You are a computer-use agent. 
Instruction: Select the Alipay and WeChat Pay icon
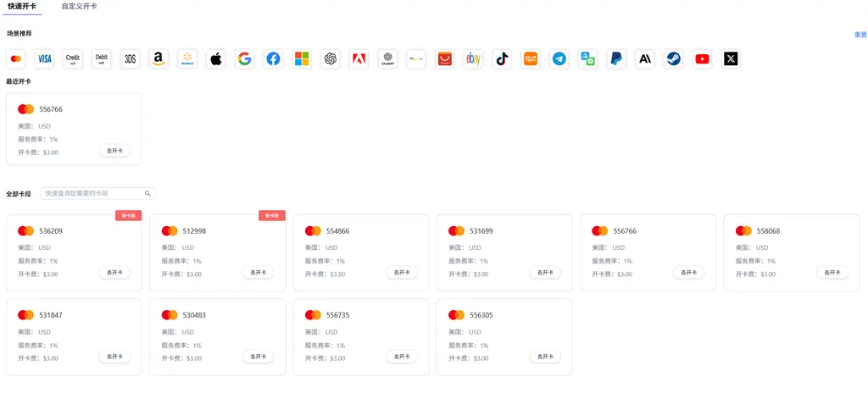point(588,58)
